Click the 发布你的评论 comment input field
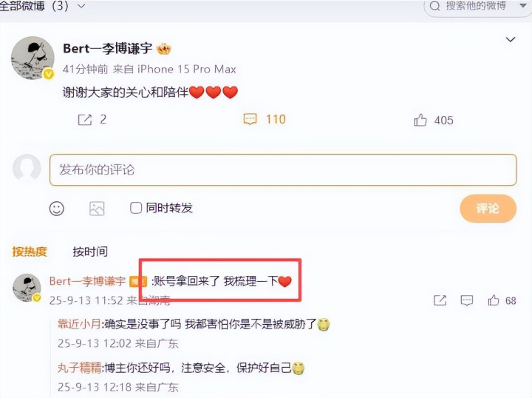Viewport: 532px width, 398px height. [283, 170]
